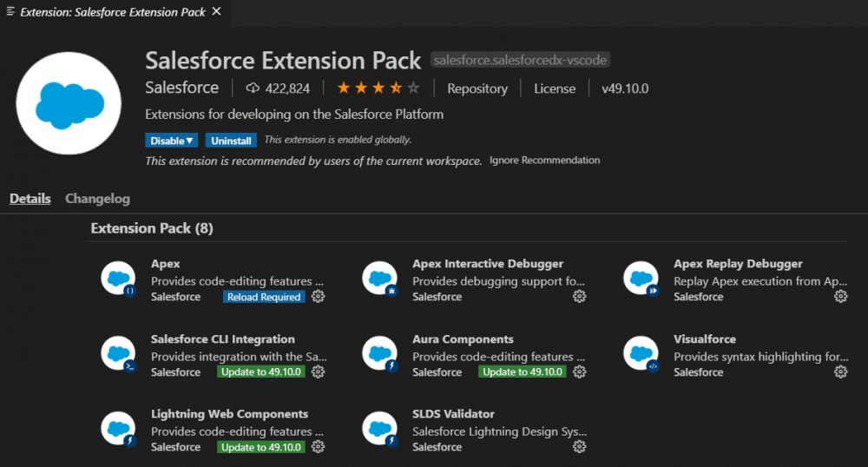Expand the Disable dropdown button
Viewport: 868px width, 467px height.
point(172,141)
